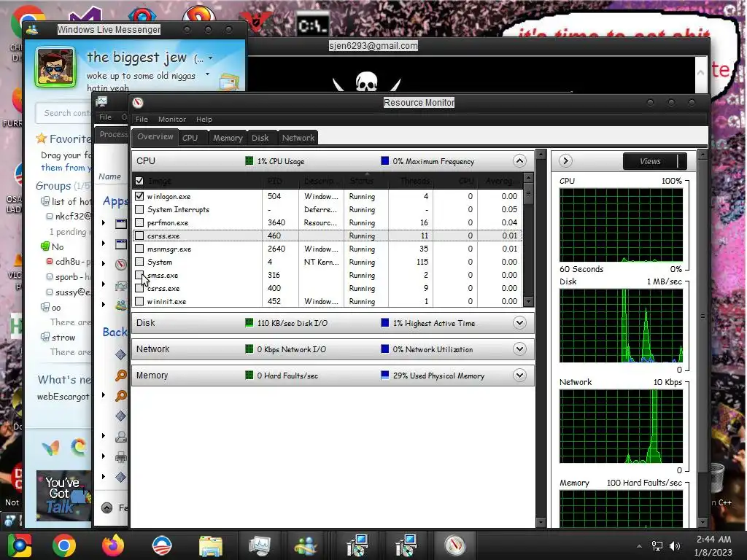Click Resource Monitor gauge taskbar icon

click(455, 545)
